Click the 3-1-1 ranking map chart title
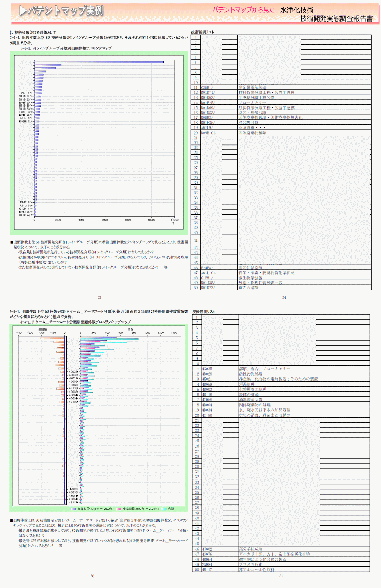This screenshot has width=381, height=588. coord(66,48)
